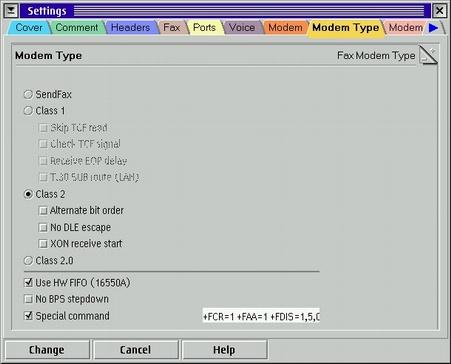
Task: Click the page-corner icon beside Fax Modem Type
Action: 428,55
